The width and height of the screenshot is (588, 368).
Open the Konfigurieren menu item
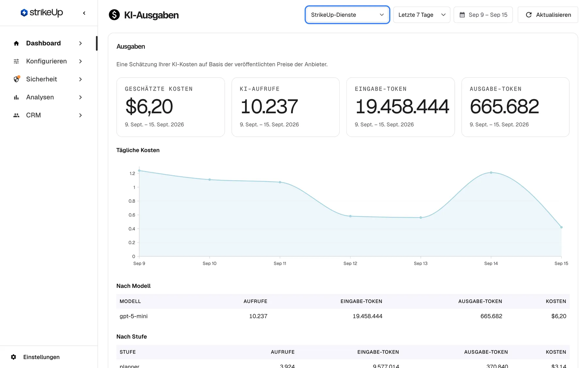[48, 61]
